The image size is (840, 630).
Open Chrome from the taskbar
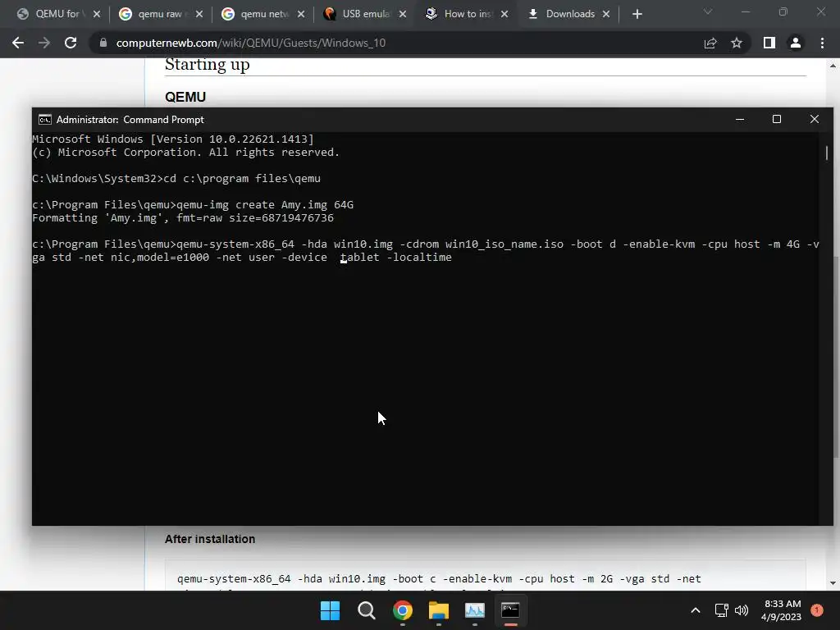(x=402, y=610)
